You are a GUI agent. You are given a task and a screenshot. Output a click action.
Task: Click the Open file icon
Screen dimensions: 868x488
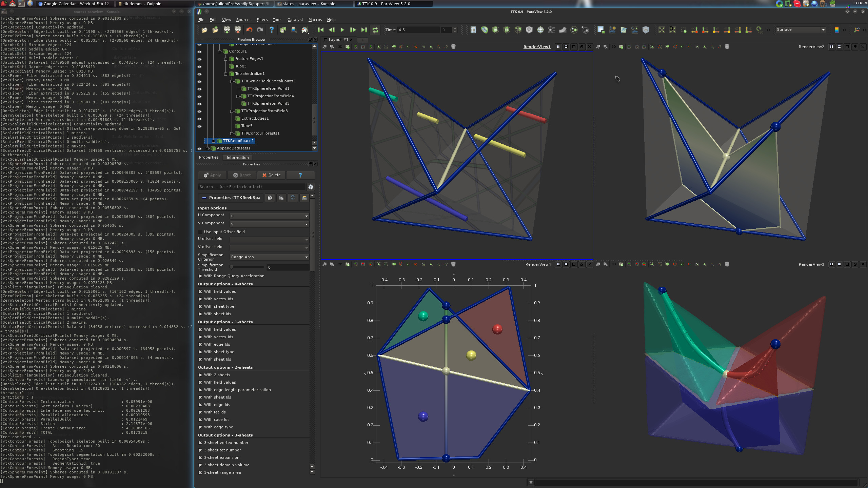click(204, 30)
